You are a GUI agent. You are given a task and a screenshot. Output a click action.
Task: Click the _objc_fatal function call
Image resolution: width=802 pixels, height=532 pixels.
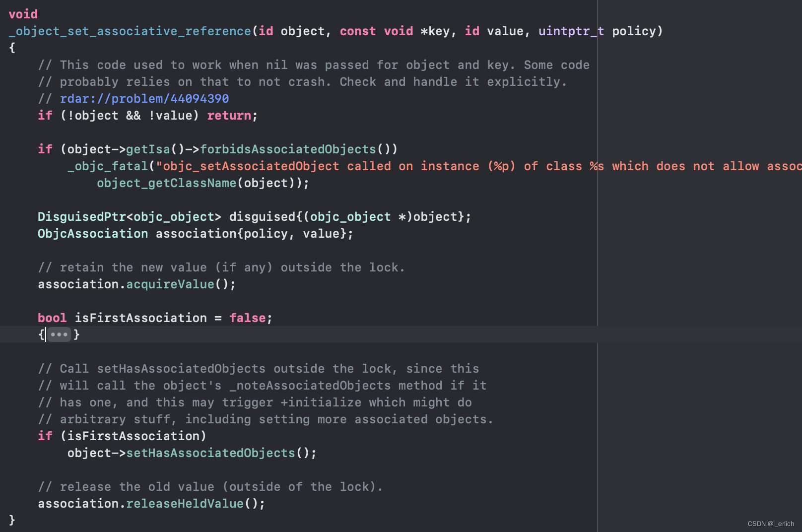tap(108, 166)
